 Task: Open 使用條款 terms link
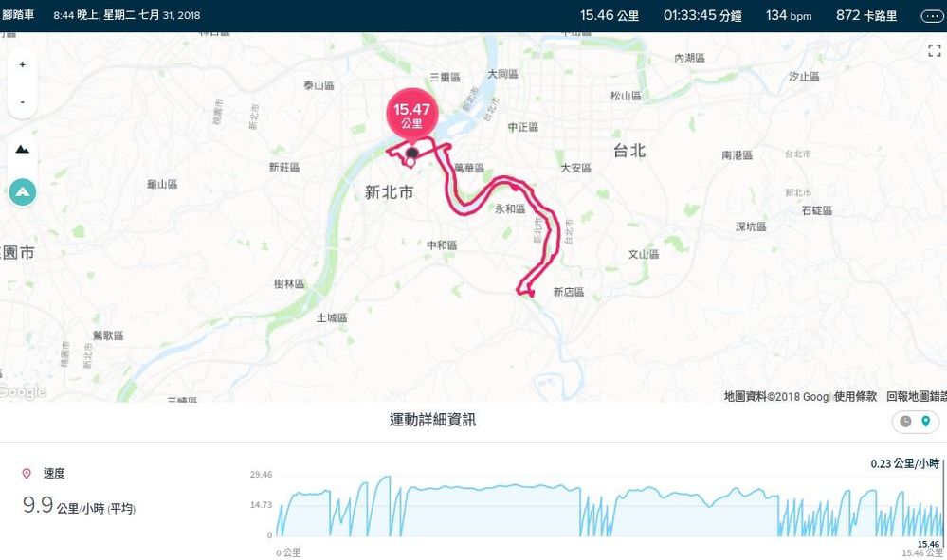tap(855, 396)
